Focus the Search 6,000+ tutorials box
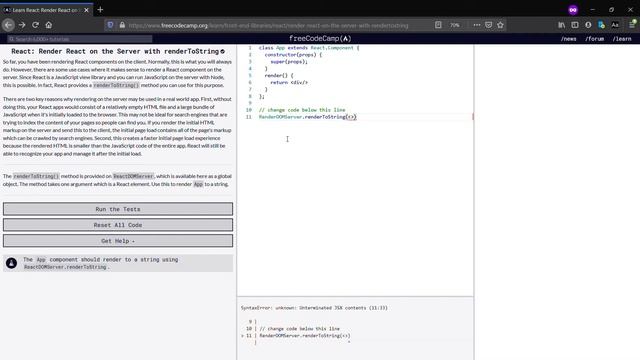 [80, 39]
